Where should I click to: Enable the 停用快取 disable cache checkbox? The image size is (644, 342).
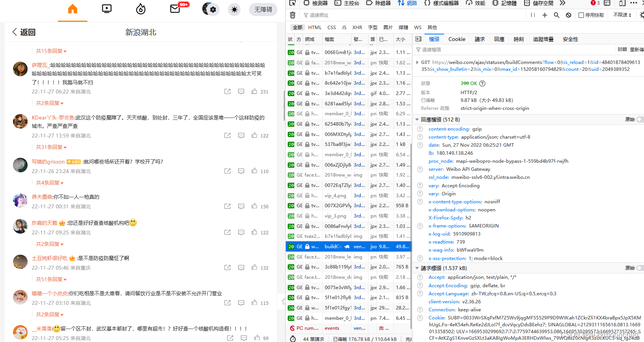tap(581, 15)
